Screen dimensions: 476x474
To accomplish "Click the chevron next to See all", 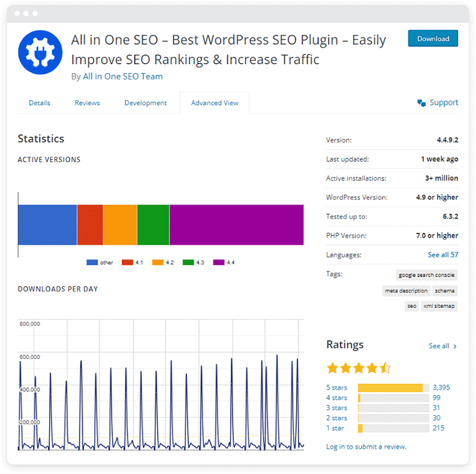I will [455, 346].
